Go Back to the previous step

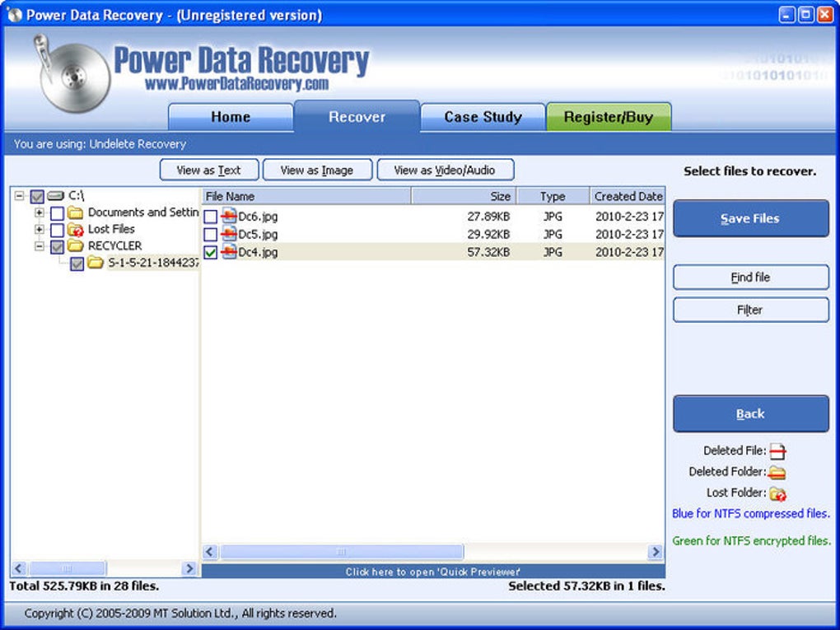click(x=750, y=413)
